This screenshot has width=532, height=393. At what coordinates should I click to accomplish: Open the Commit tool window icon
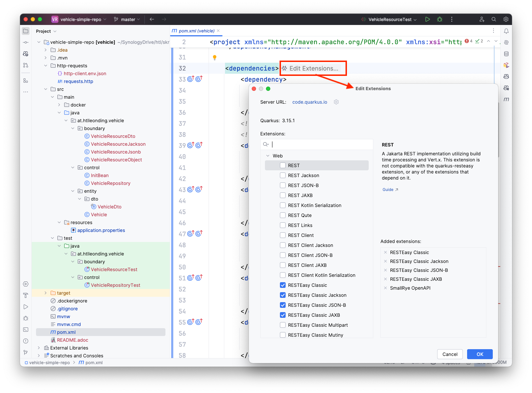pyautogui.click(x=26, y=42)
